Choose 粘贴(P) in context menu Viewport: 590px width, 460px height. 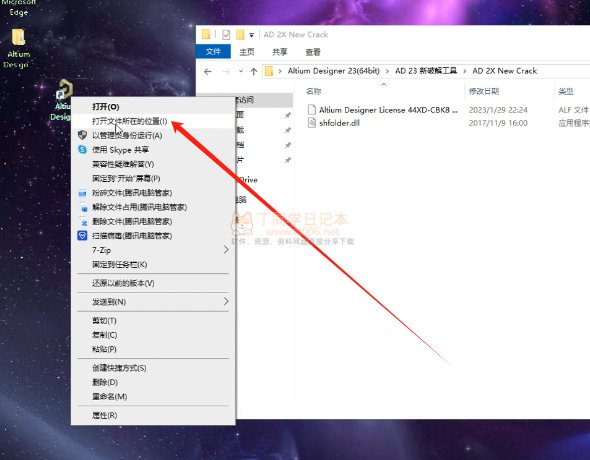(154, 349)
